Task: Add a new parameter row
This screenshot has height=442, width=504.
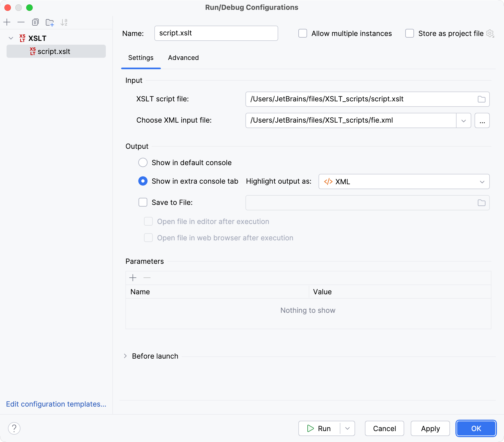Action: point(133,277)
